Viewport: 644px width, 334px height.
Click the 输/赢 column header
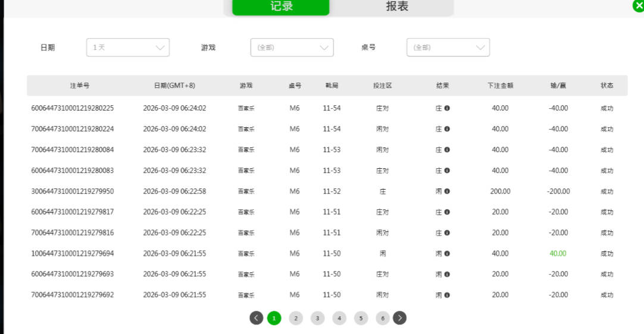[558, 86]
